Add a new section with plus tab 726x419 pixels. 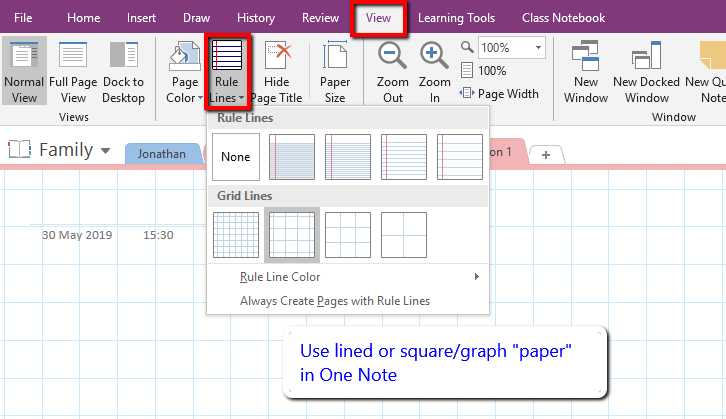tap(546, 155)
